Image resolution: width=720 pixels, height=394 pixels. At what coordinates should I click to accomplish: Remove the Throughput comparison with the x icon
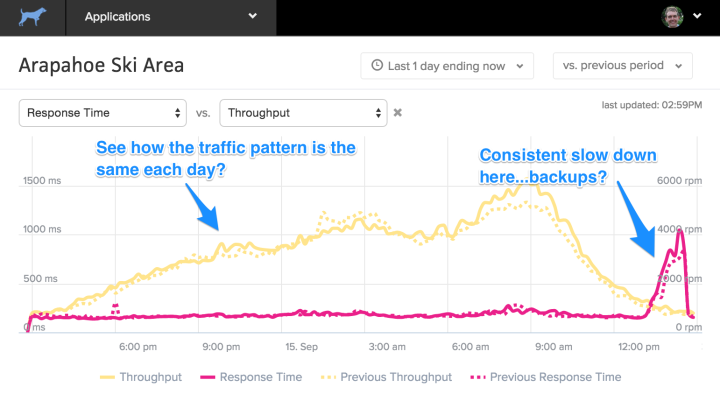click(x=398, y=113)
